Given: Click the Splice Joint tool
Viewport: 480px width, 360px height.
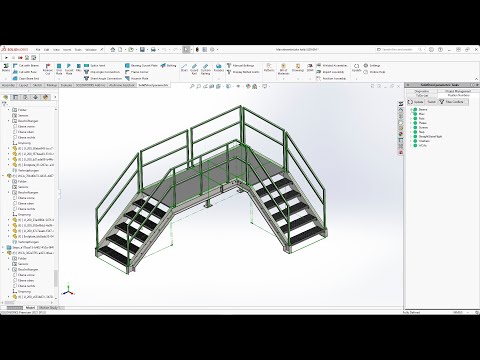Looking at the screenshot, I should [x=95, y=66].
